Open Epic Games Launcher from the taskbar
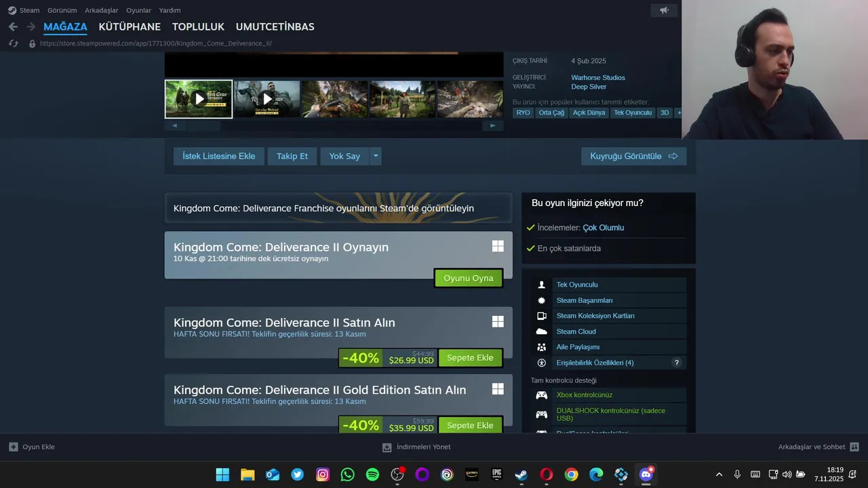Viewport: 868px width, 488px height. pos(497,474)
